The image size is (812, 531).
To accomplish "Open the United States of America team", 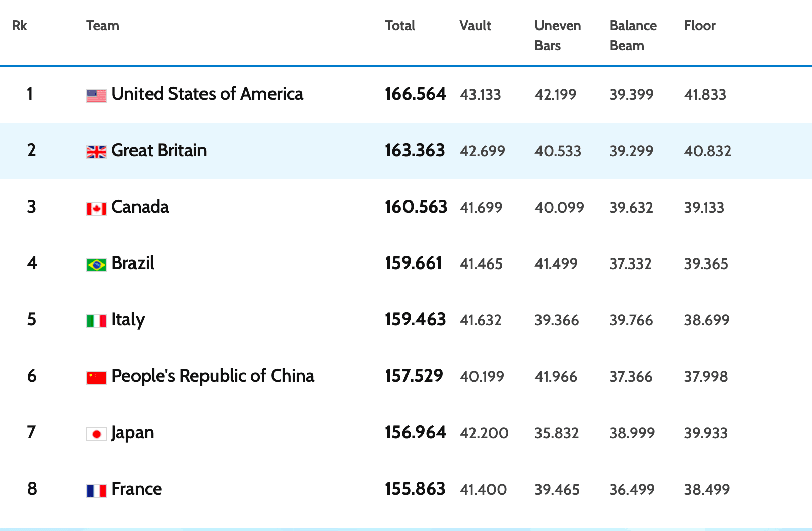I will (207, 94).
